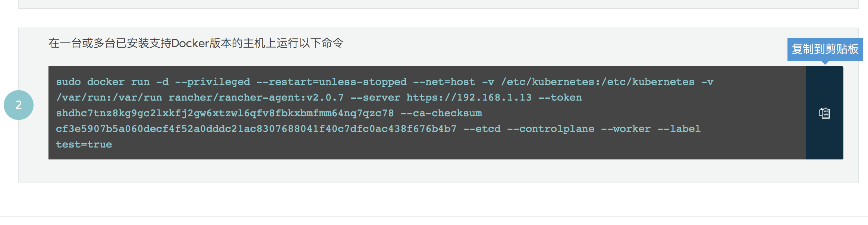Click the --privileged flag in the command

(213, 82)
